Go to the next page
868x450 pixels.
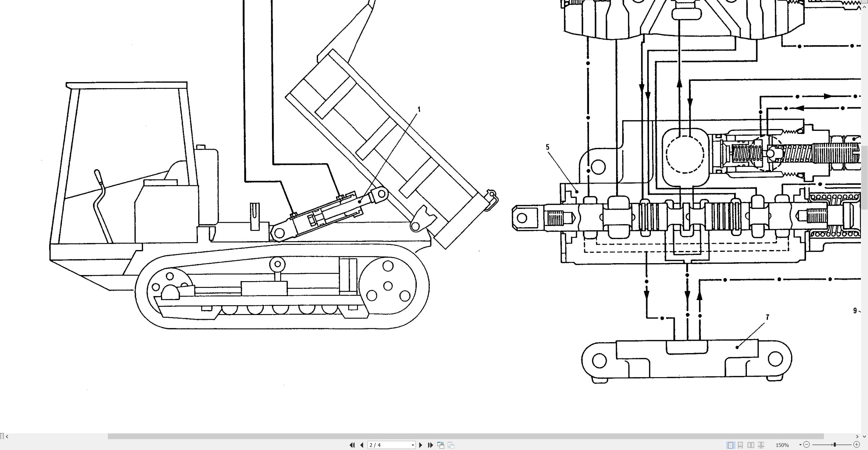point(421,445)
